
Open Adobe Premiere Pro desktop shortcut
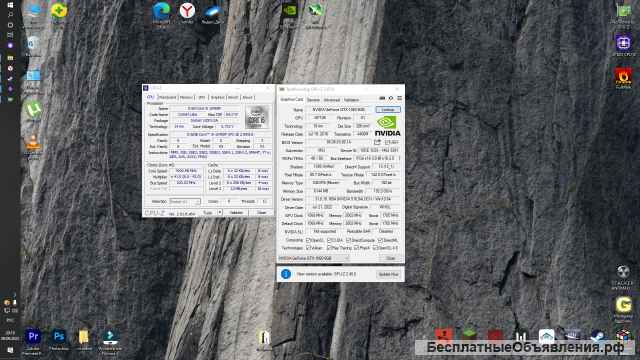tap(33, 336)
